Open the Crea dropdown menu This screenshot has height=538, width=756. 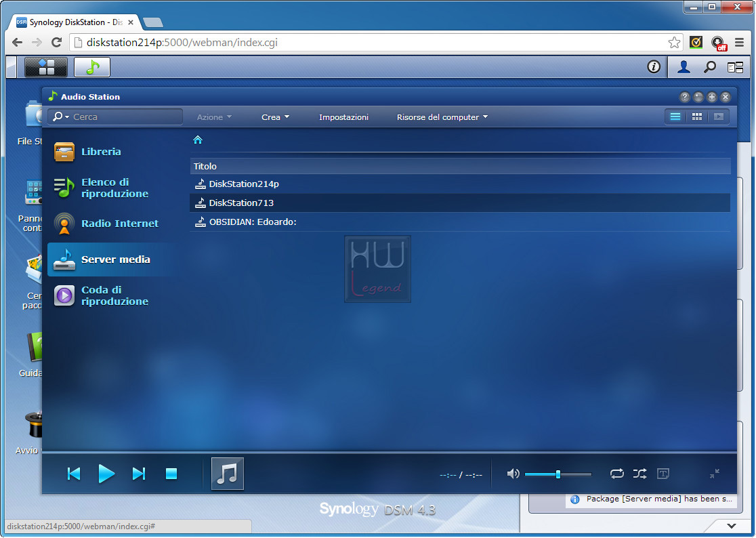tap(275, 117)
